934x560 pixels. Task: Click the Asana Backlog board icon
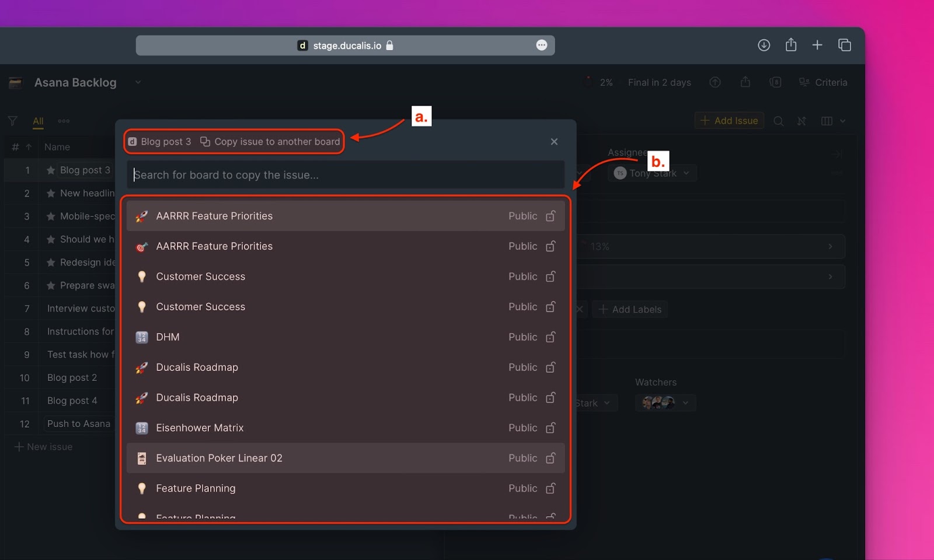[16, 83]
